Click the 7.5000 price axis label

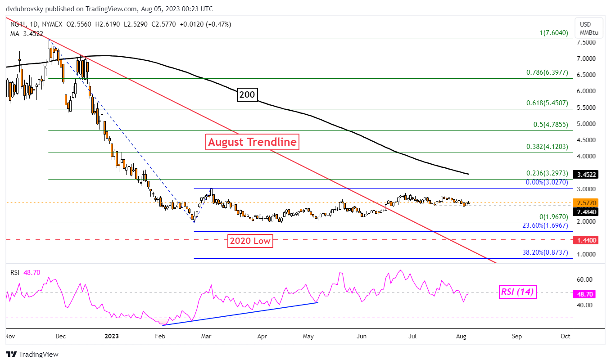(x=586, y=42)
